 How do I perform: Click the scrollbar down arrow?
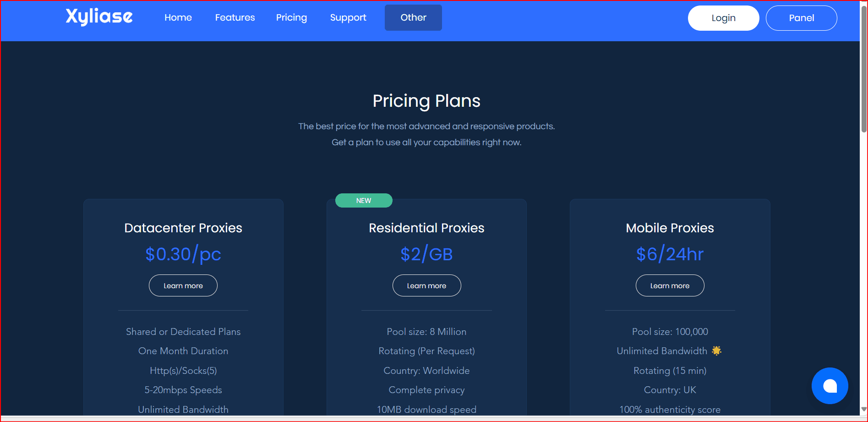[864, 409]
